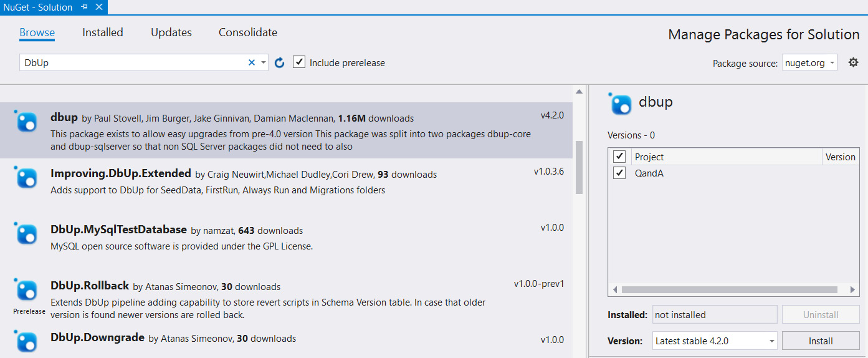868x358 pixels.
Task: Click the DbUp.MySqlTestDatabase package icon
Action: (26, 233)
